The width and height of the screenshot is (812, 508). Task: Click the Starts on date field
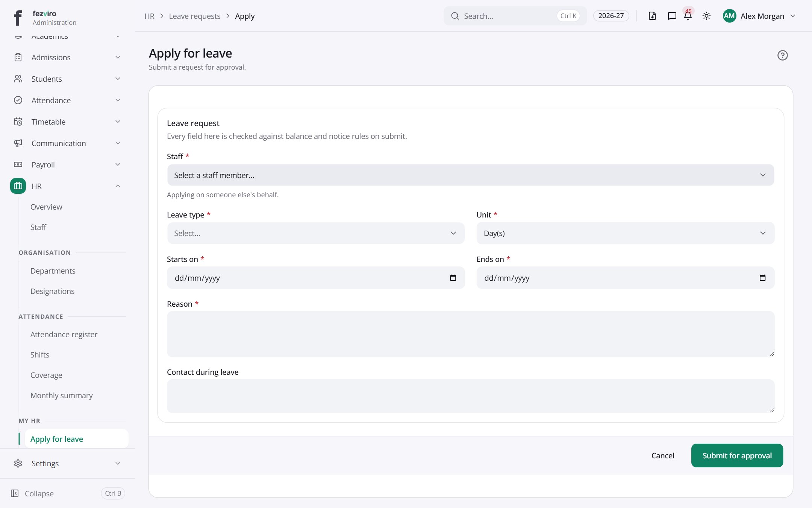[316, 278]
